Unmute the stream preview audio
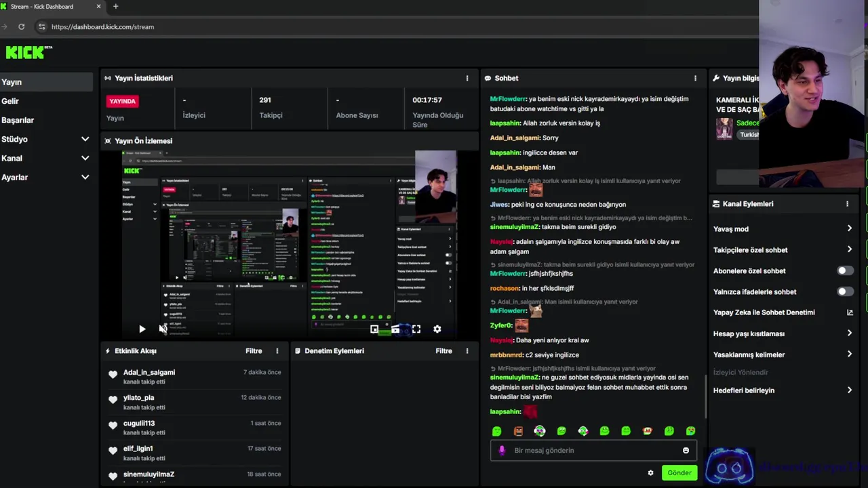Viewport: 868px width, 488px height. click(x=163, y=329)
